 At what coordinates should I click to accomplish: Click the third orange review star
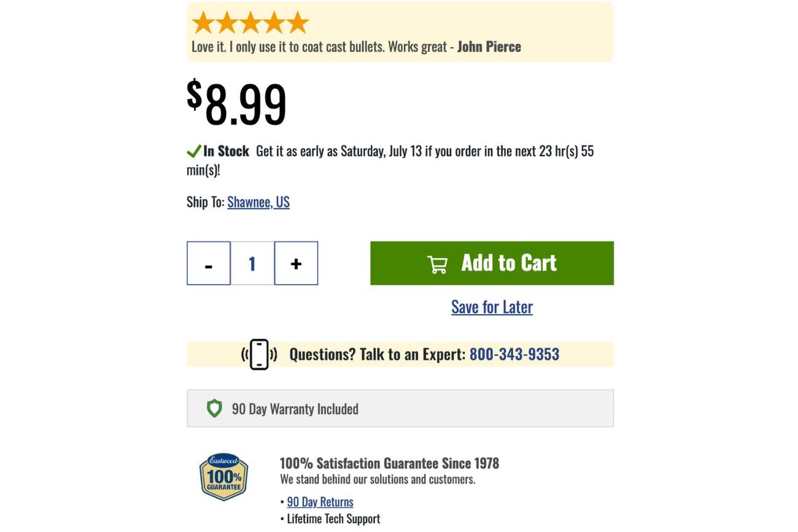pyautogui.click(x=250, y=23)
